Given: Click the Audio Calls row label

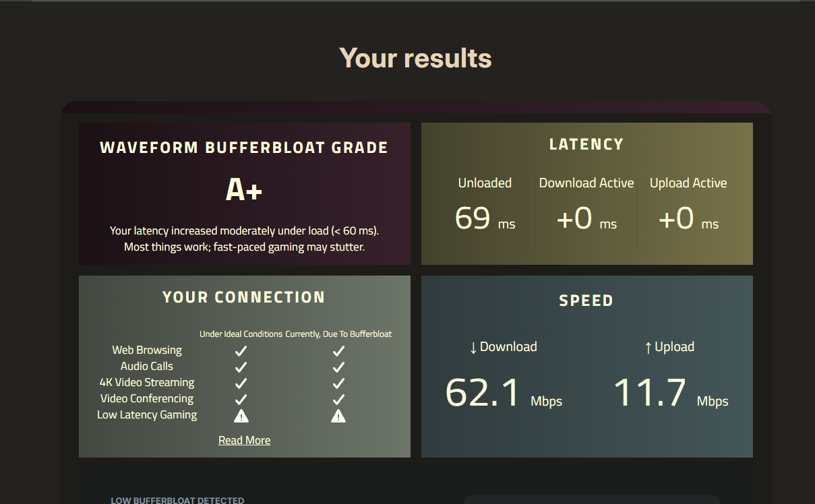Looking at the screenshot, I should [x=147, y=367].
